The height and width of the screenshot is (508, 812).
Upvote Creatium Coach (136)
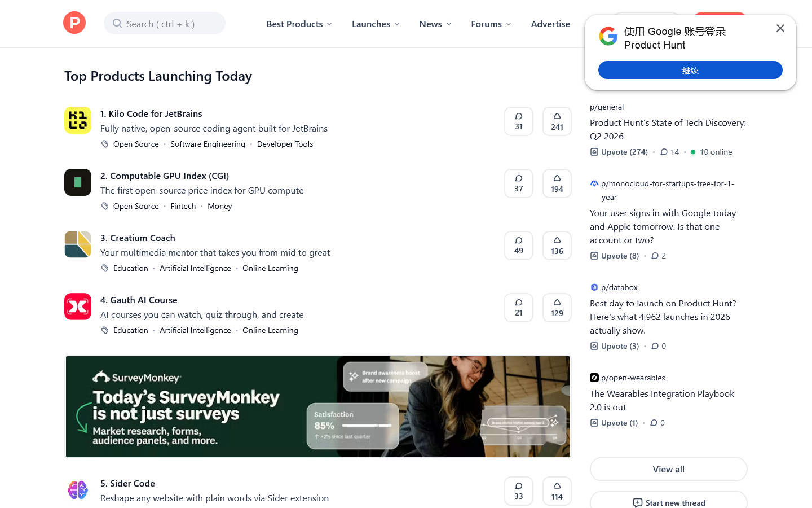tap(557, 246)
